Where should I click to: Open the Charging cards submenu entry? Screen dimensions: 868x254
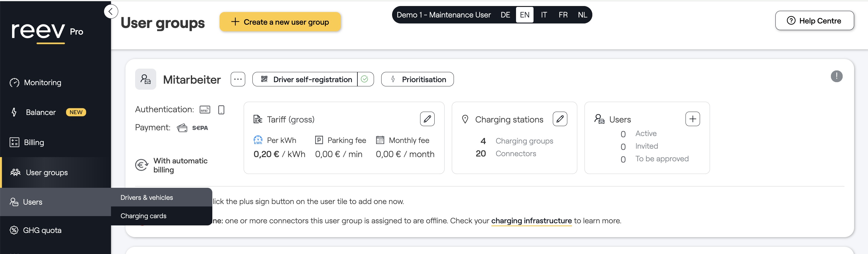tap(143, 216)
